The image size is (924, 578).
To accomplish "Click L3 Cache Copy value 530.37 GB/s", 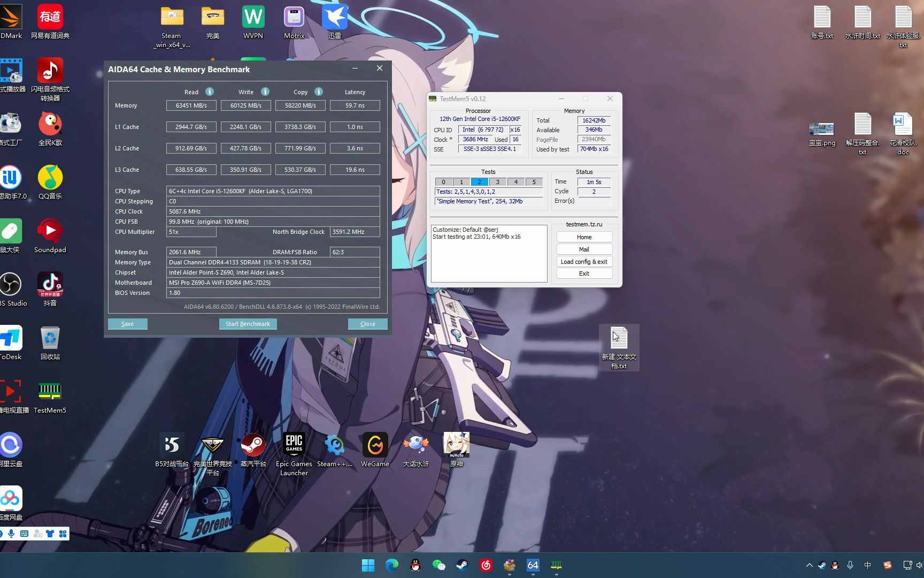I will [x=300, y=170].
